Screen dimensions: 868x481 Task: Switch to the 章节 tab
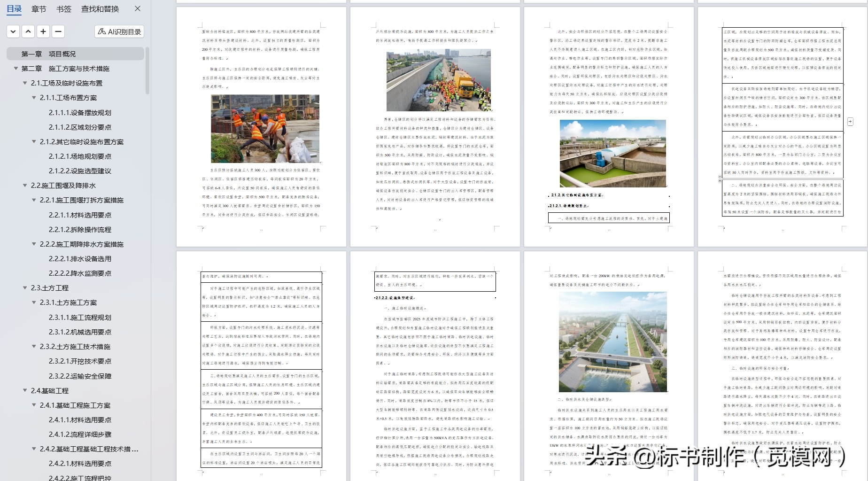[x=39, y=9]
